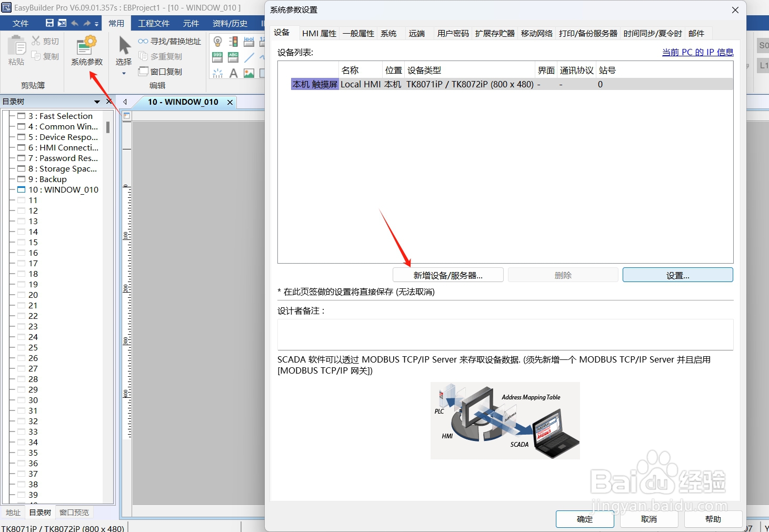769x532 pixels.
Task: Click the 设置... button
Action: [x=678, y=275]
